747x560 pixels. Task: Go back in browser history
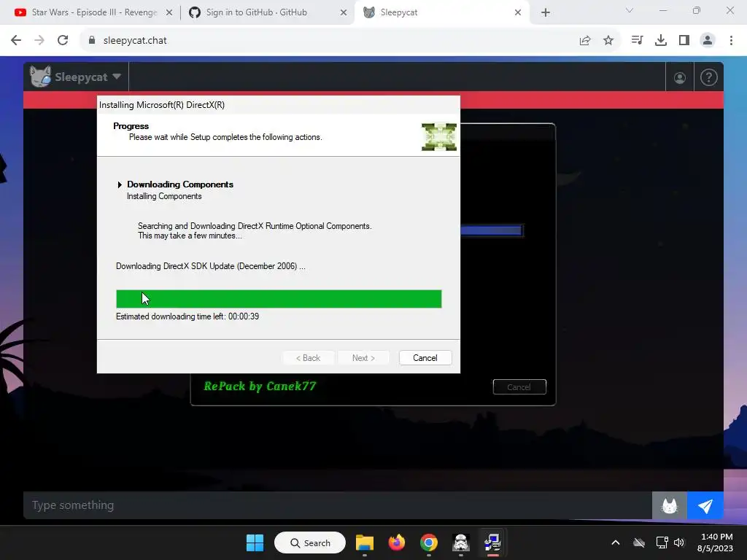[x=16, y=41]
